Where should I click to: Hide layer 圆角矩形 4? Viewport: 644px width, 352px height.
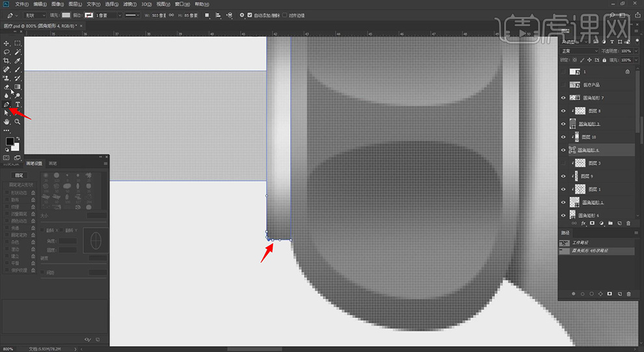point(563,150)
